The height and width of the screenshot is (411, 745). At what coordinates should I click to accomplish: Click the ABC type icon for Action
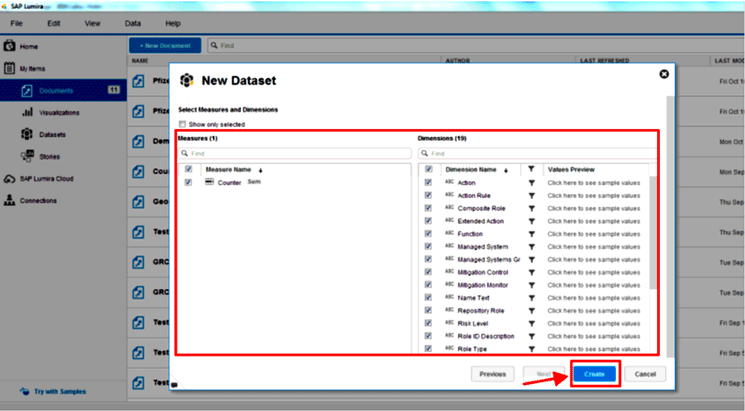coord(449,182)
